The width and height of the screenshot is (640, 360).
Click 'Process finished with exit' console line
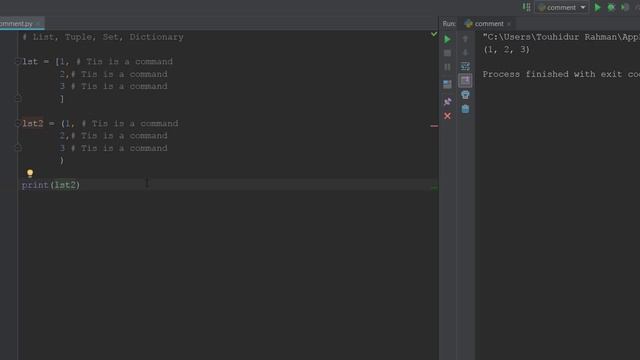pyautogui.click(x=561, y=74)
